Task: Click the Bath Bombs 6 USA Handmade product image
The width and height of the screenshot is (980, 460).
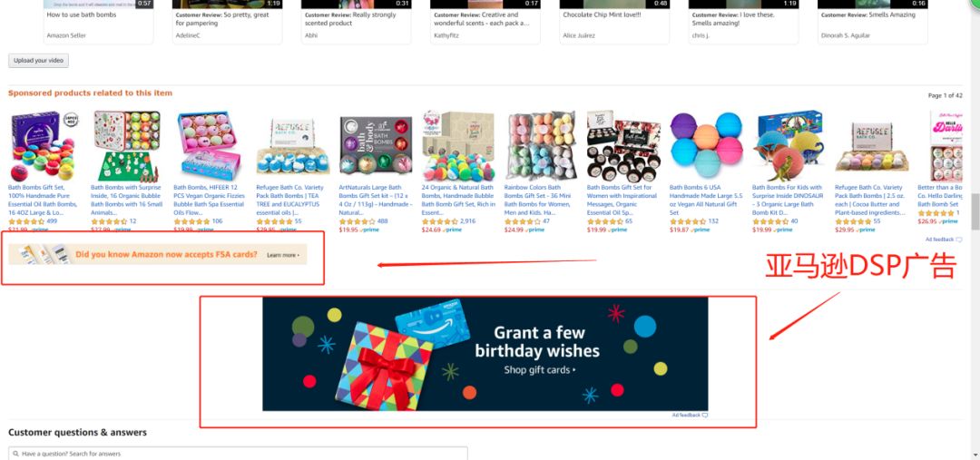Action: 706,146
